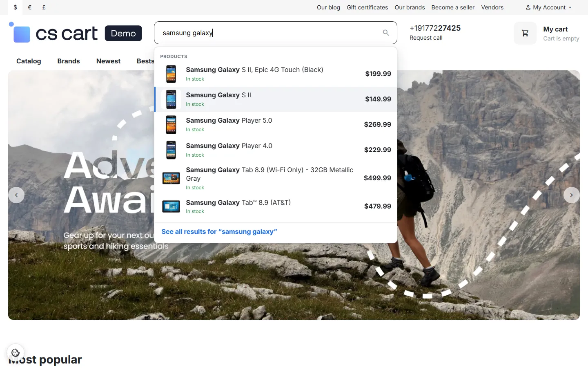Select Samsung Galaxy Player 4.0 title
The image size is (588, 368).
(x=229, y=146)
